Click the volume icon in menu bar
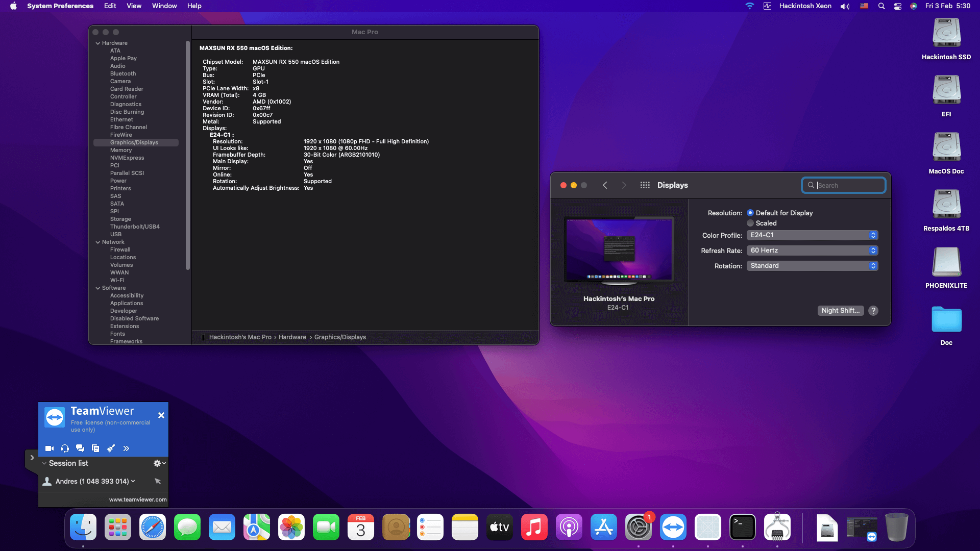This screenshot has height=551, width=980. click(x=845, y=6)
